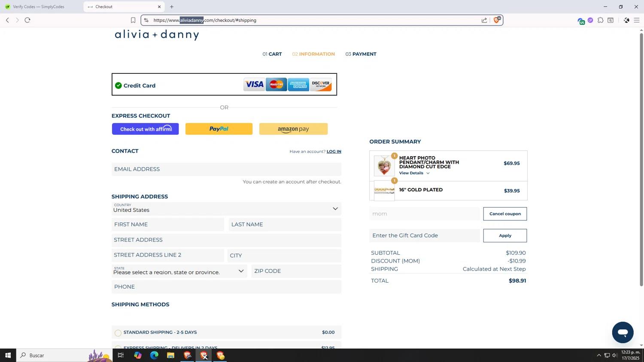The height and width of the screenshot is (362, 644).
Task: Focus the EMAIL ADDRESS field
Action: [226, 169]
